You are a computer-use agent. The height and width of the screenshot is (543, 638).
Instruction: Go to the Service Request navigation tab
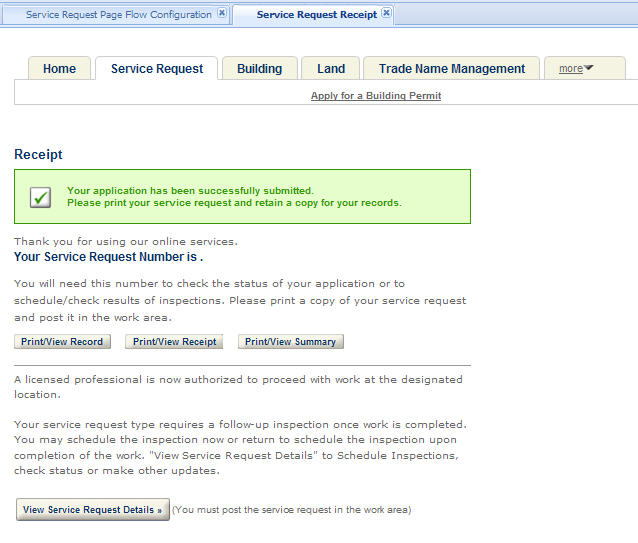point(157,69)
